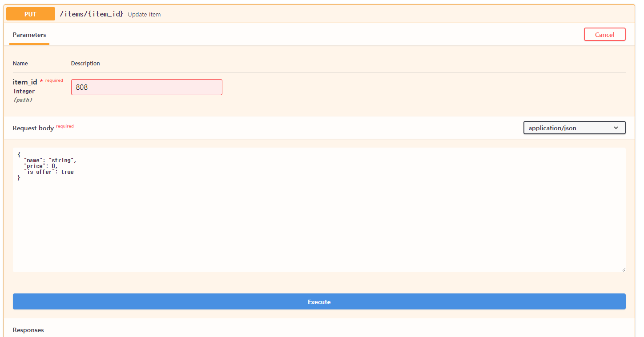644x337 pixels.
Task: Click the item_id parameter name
Action: [x=25, y=82]
